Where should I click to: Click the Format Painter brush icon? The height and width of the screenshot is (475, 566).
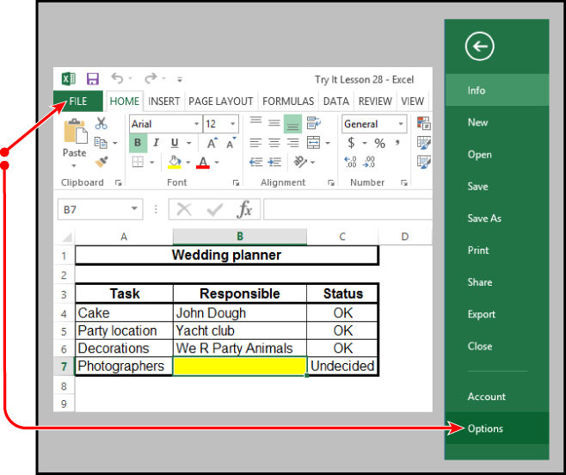(x=101, y=161)
